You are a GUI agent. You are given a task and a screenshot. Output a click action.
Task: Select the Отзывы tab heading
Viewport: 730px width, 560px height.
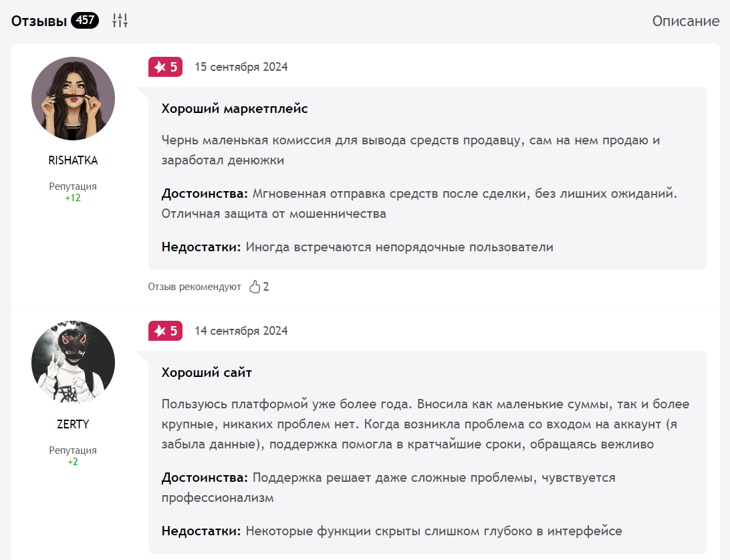click(39, 21)
